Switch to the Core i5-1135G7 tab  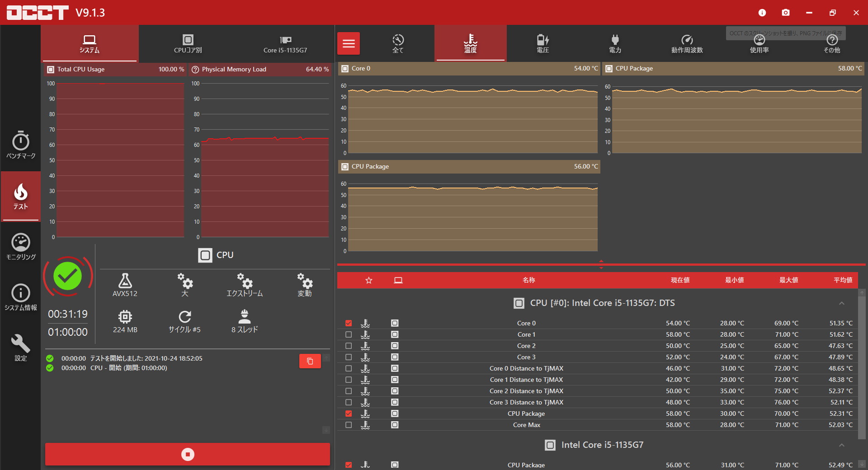coord(285,43)
